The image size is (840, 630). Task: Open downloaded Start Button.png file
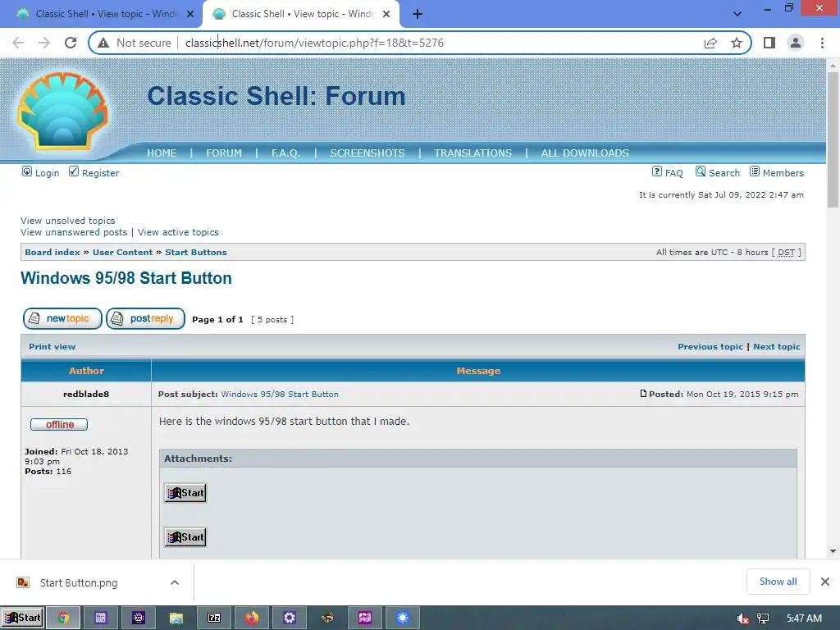(x=79, y=583)
